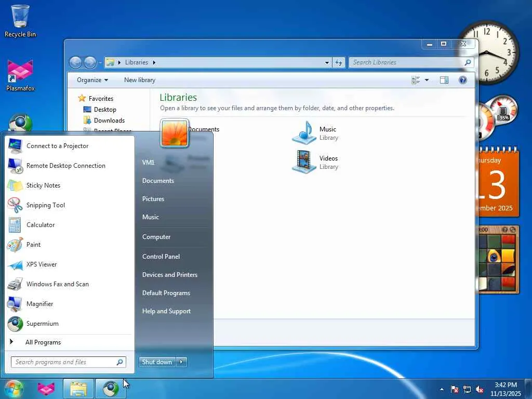Select Downloads under Favorites
Image resolution: width=532 pixels, height=399 pixels.
pos(109,121)
